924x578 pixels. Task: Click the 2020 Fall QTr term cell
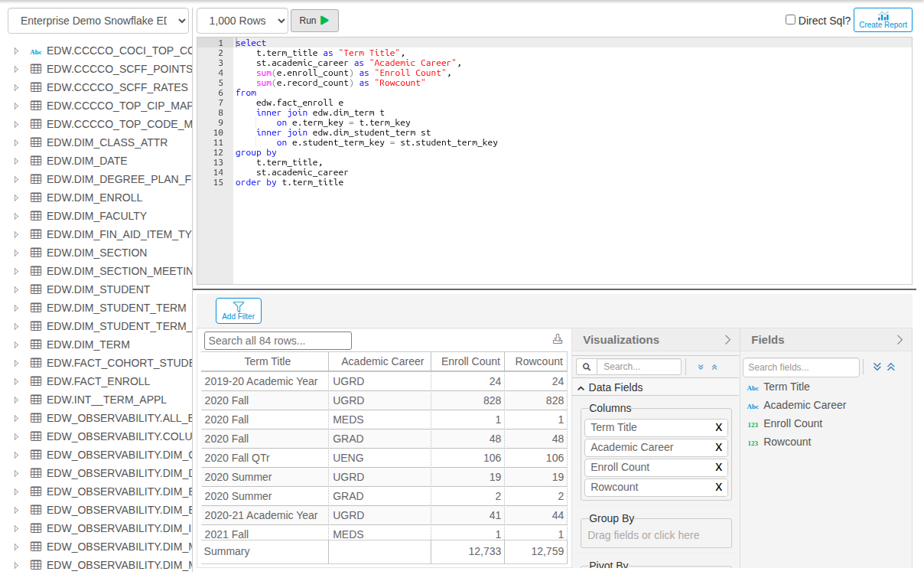tap(265, 458)
